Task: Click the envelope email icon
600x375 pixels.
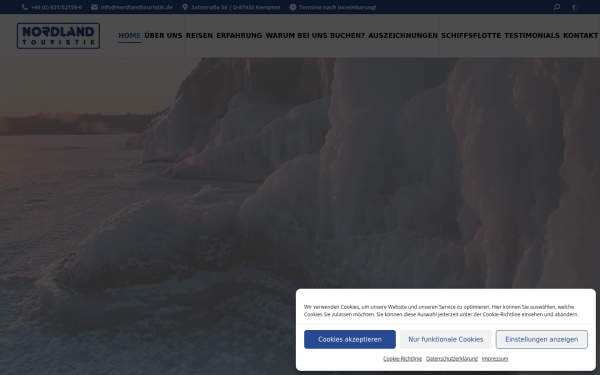Action: (95, 7)
